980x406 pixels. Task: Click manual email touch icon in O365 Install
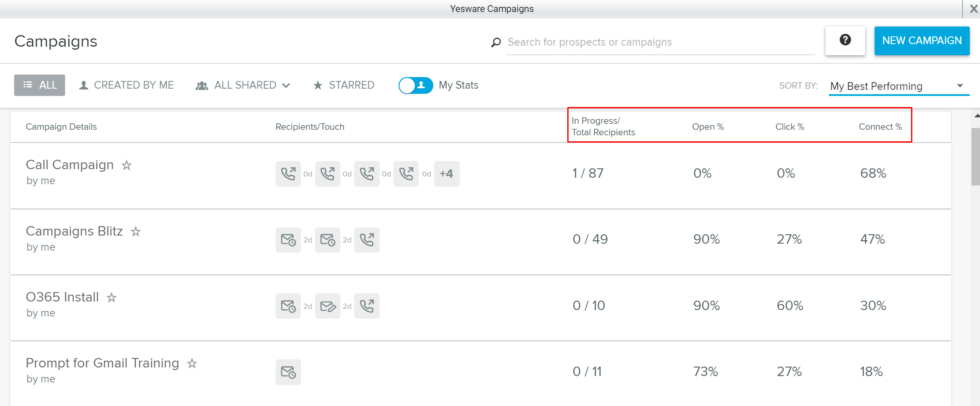[x=328, y=306]
